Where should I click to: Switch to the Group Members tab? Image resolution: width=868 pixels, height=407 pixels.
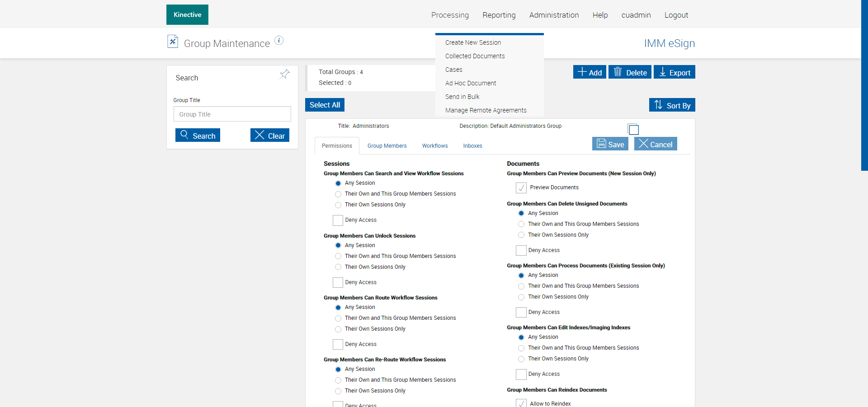387,146
